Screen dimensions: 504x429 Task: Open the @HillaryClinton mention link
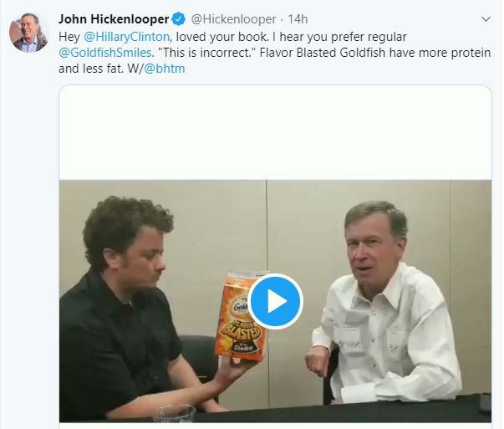click(126, 37)
